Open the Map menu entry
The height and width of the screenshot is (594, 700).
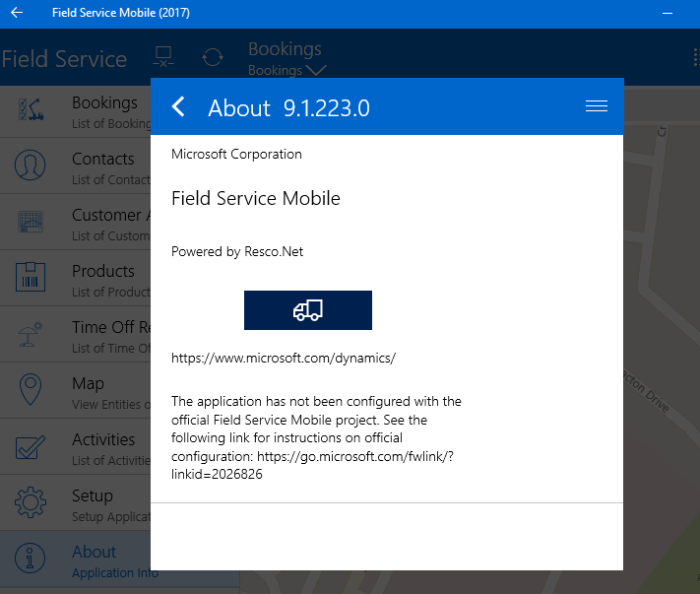76,390
